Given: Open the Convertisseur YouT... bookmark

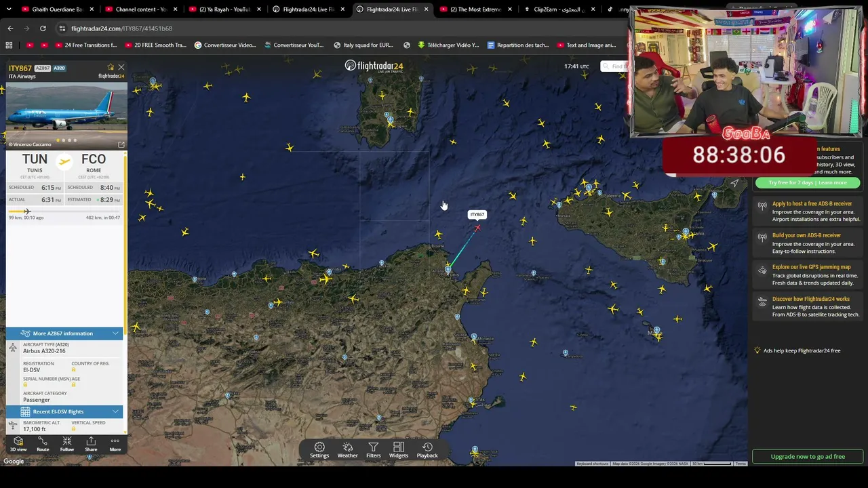Looking at the screenshot, I should (x=294, y=45).
